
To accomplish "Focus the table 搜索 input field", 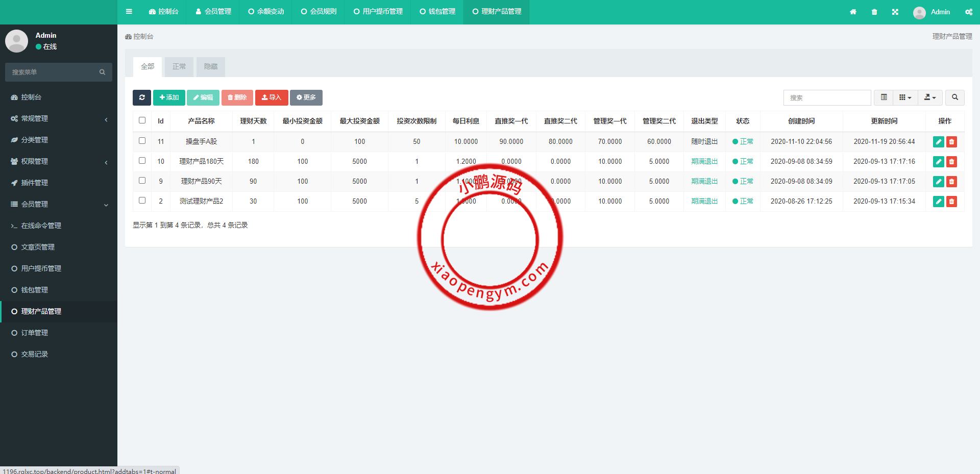I will (x=827, y=97).
